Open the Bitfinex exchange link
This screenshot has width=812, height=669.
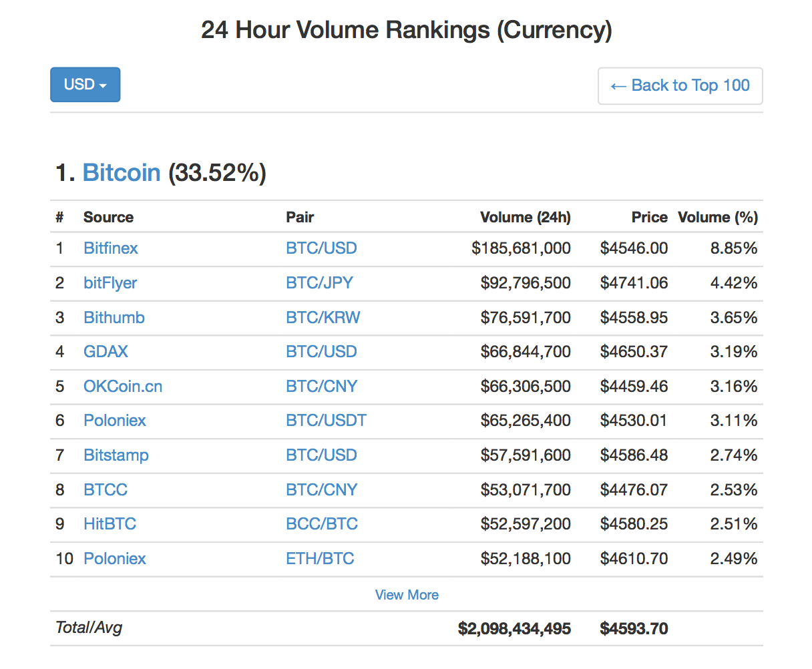tap(111, 248)
